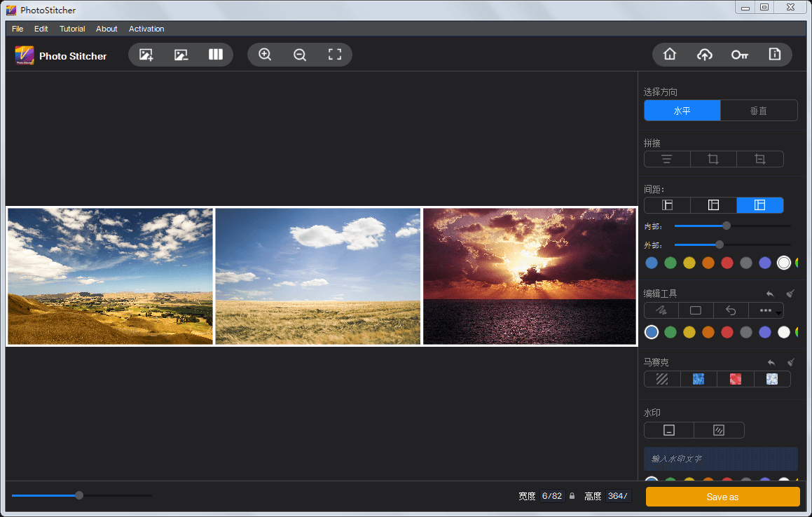This screenshot has width=812, height=517.
Task: Click the Save as button
Action: pos(722,497)
